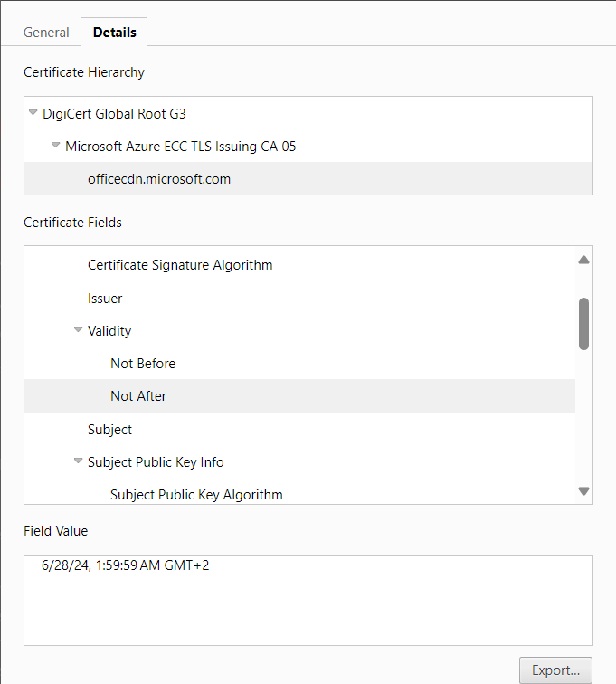Collapse the DigiCert Global Root G3 node
616x684 pixels.
coord(33,112)
